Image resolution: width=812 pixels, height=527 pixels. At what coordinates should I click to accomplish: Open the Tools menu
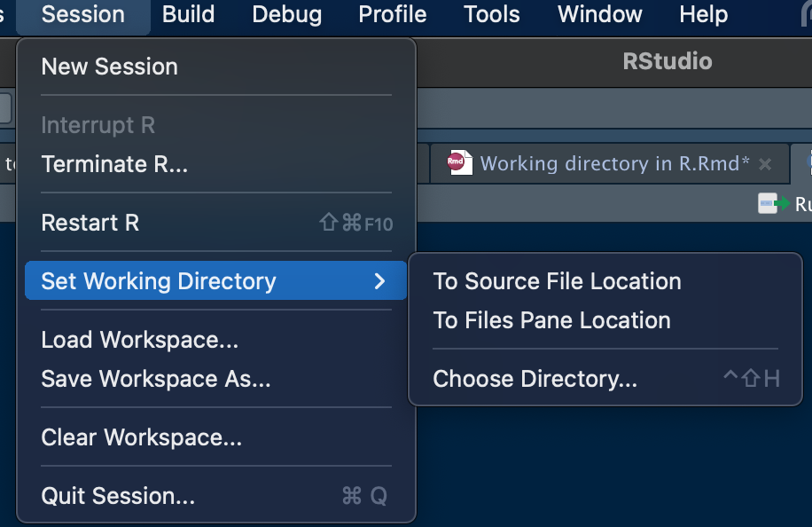[x=491, y=14]
